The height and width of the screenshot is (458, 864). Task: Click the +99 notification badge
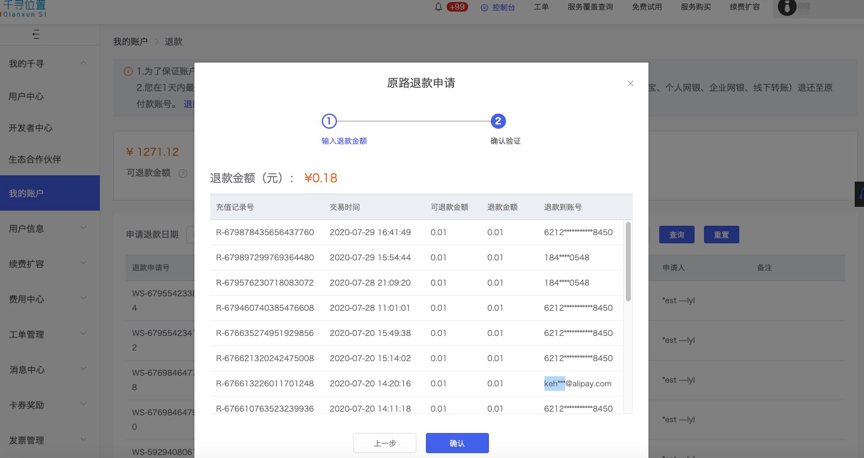(457, 7)
